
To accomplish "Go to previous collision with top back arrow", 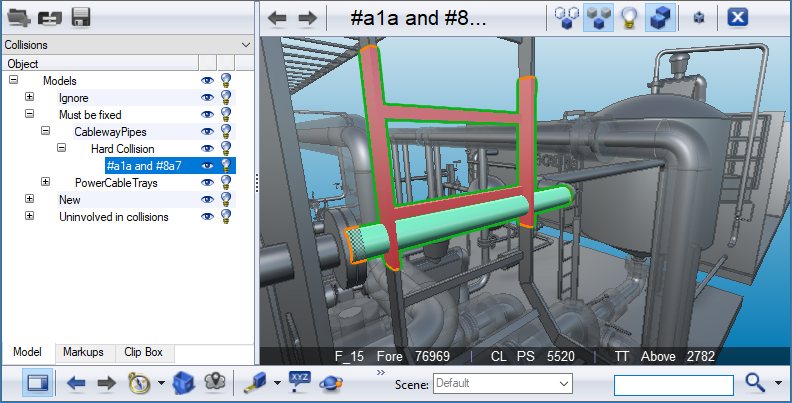I will pos(278,17).
